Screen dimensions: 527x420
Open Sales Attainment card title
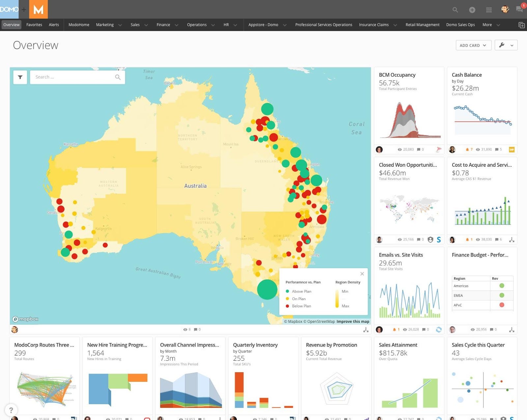(x=398, y=345)
